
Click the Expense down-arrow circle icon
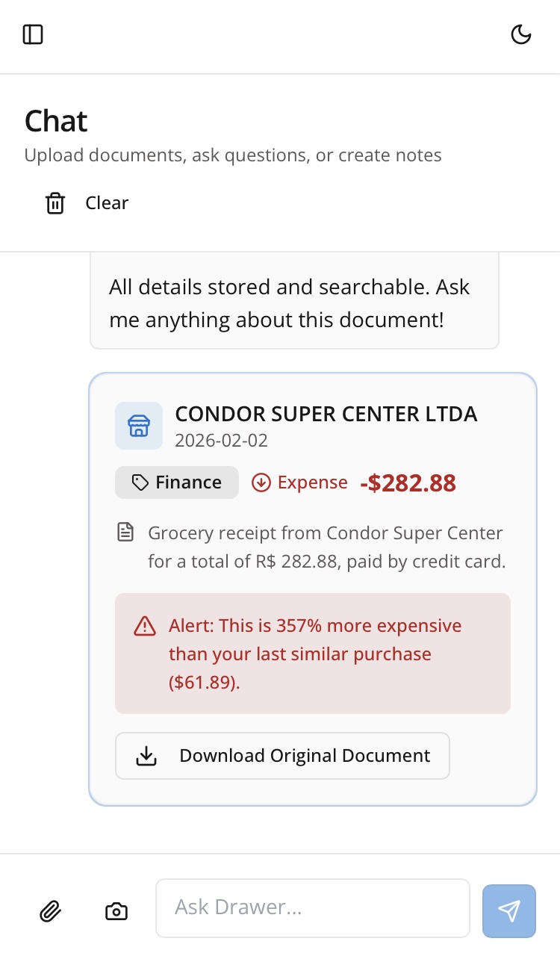[x=261, y=482]
